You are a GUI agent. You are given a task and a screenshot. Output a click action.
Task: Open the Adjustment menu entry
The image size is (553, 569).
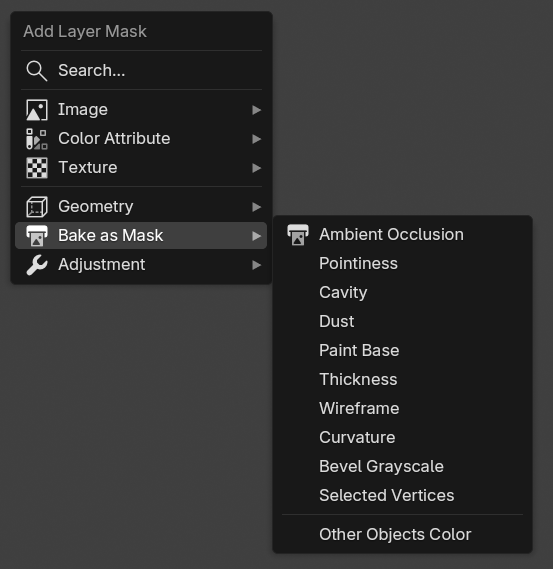point(141,265)
